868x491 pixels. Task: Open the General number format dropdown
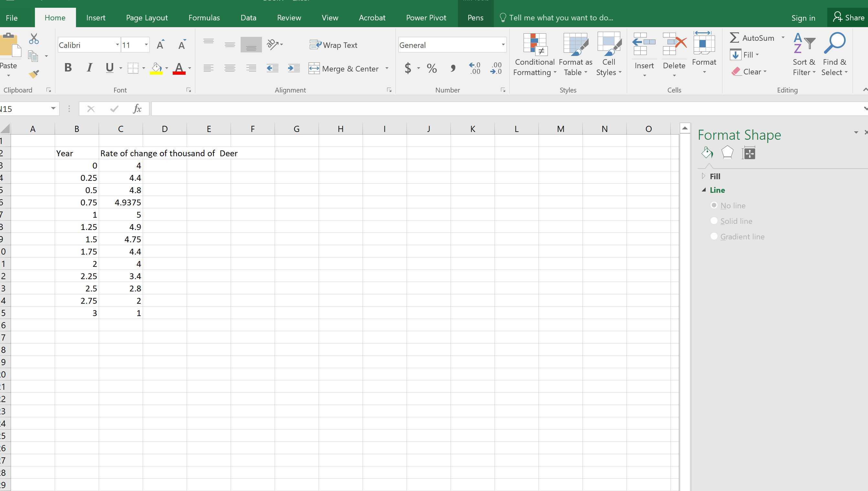503,45
